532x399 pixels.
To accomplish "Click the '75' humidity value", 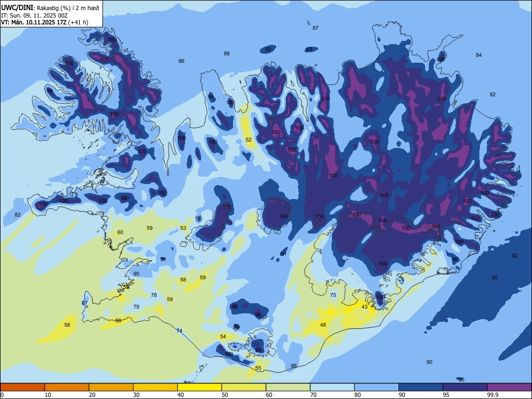I will tap(333, 295).
